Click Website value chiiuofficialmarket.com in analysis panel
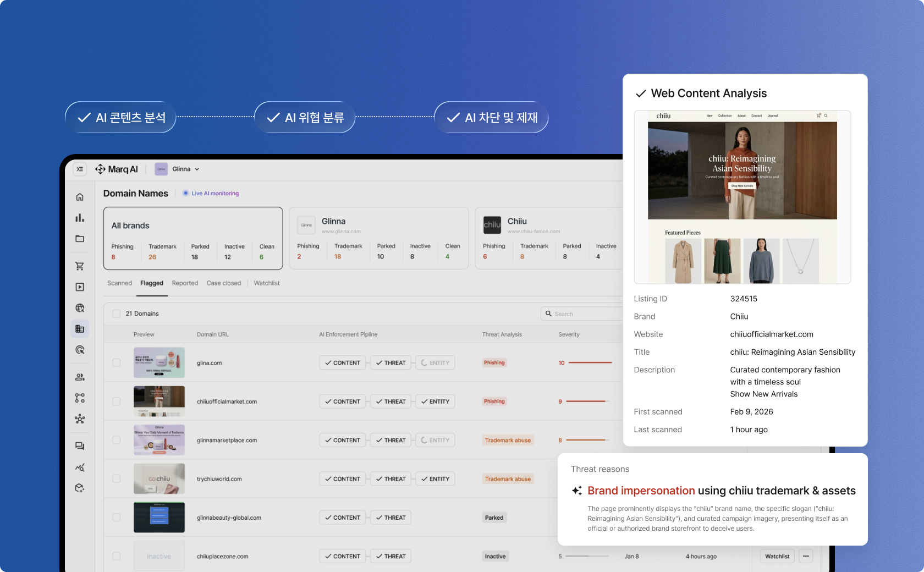 click(x=772, y=334)
